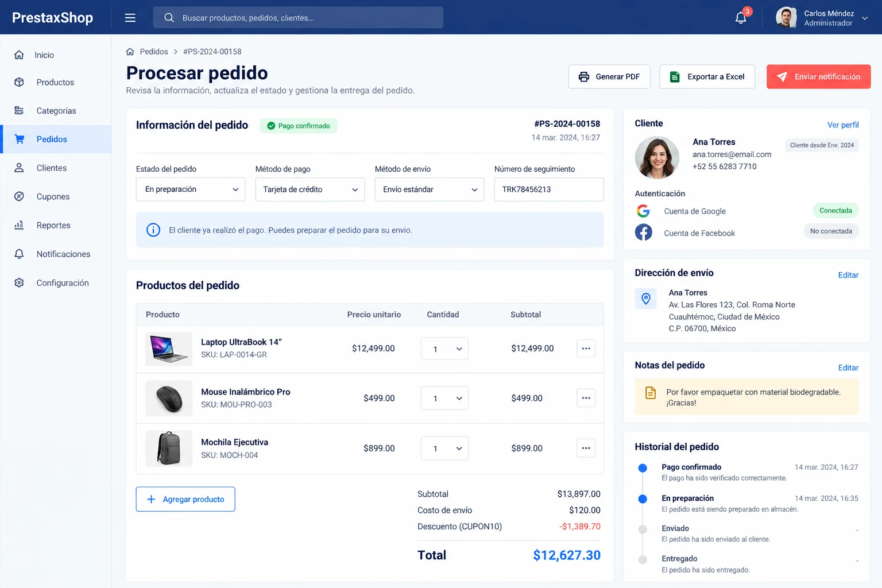Click the order note document icon

(651, 393)
